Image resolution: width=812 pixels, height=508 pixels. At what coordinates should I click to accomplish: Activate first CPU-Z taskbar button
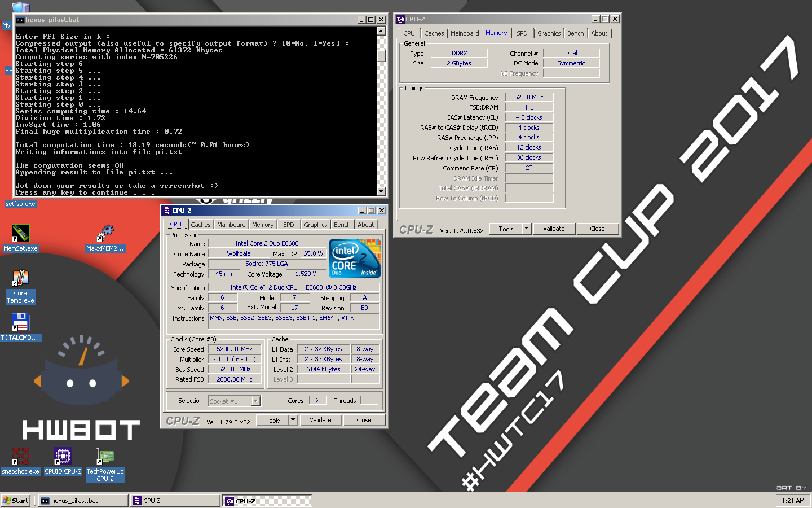tap(175, 501)
